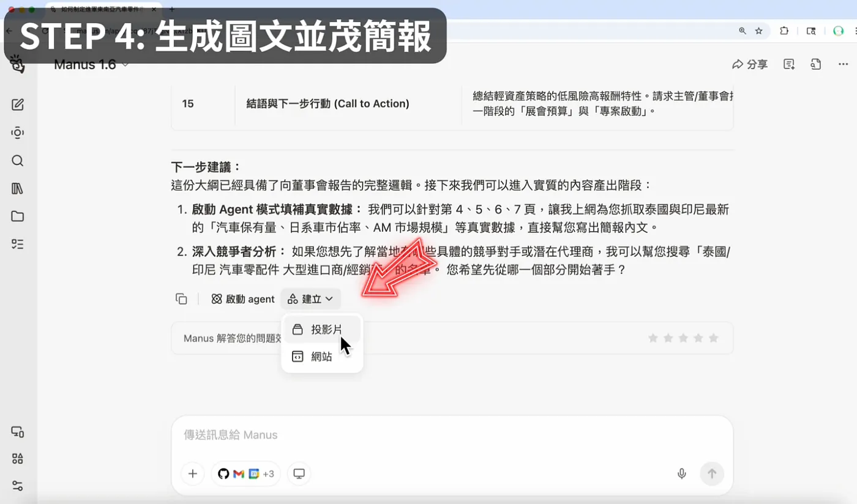Click the computer monitor icon in message box
The image size is (857, 504).
(299, 473)
